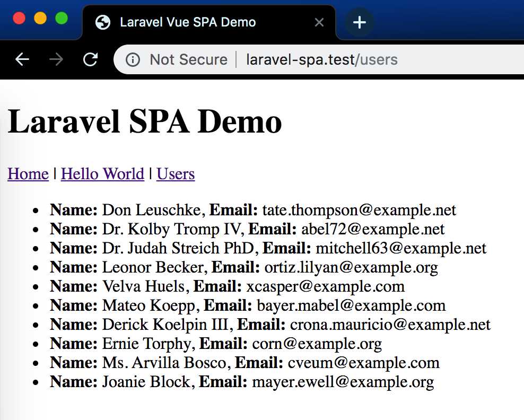Click the globe favicon on the tab

[102, 22]
